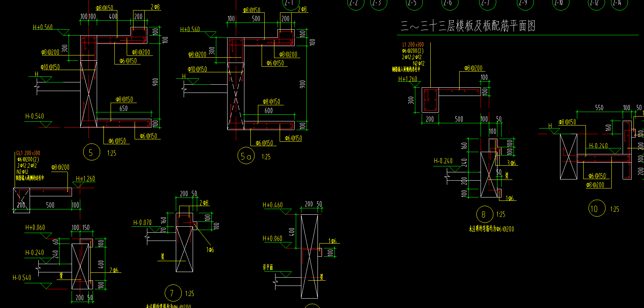The width and height of the screenshot is (644, 308).
Task: Select the H-0.240 elevation in detail 10
Action: coord(598,146)
